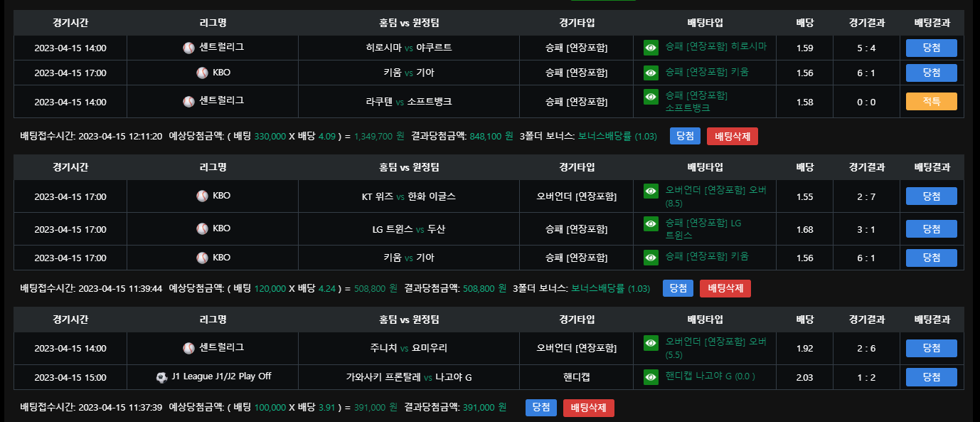Click the eye icon in the KT 위즈 vs 한화 이글스 row
980x422 pixels.
tap(651, 191)
